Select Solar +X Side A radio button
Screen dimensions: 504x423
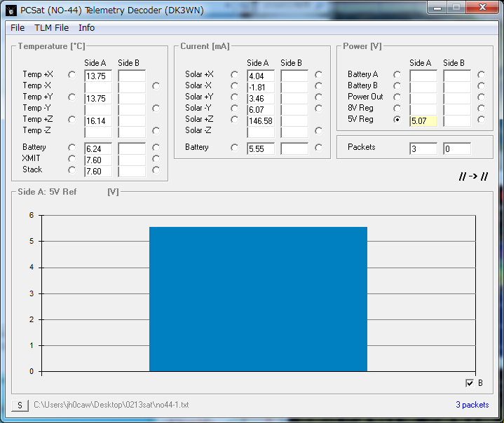[x=235, y=75]
